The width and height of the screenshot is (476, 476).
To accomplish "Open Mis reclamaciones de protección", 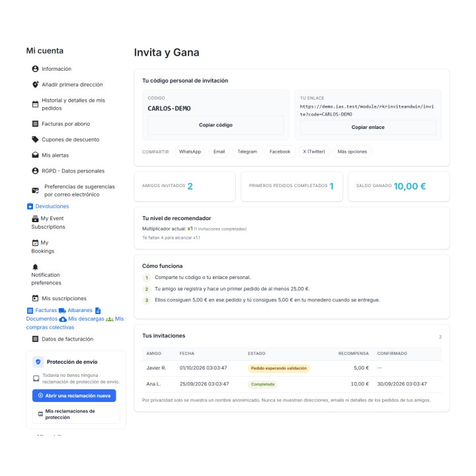I will click(76, 414).
